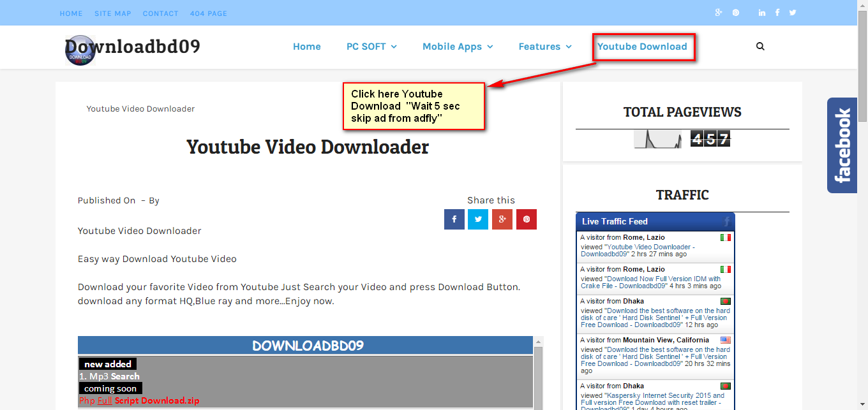This screenshot has width=868, height=410.
Task: Open the LinkedIn icon in top bar
Action: pos(762,13)
